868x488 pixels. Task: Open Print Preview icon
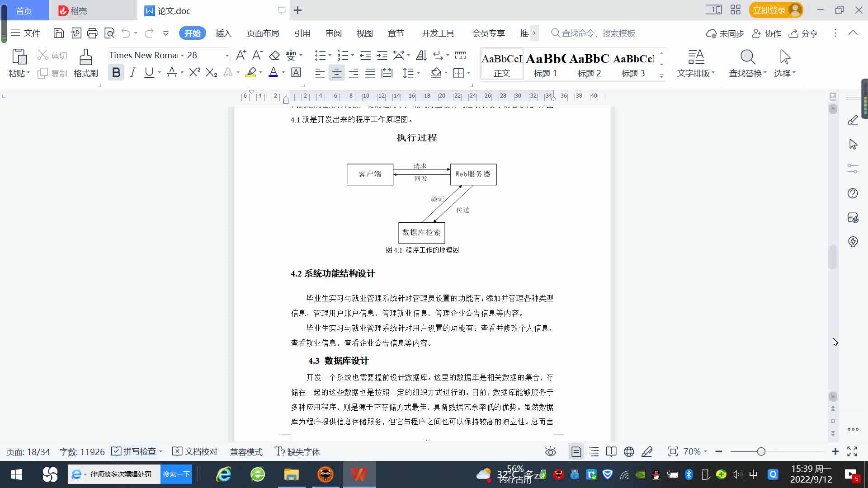[x=109, y=33]
